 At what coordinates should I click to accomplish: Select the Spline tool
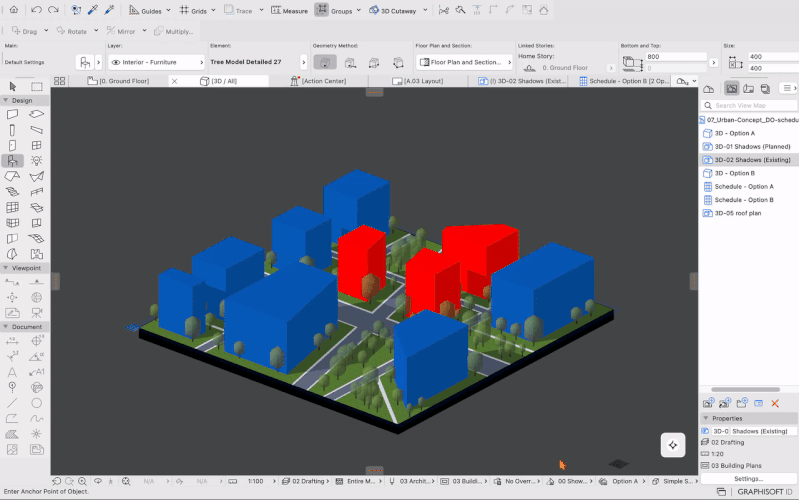[x=37, y=418]
